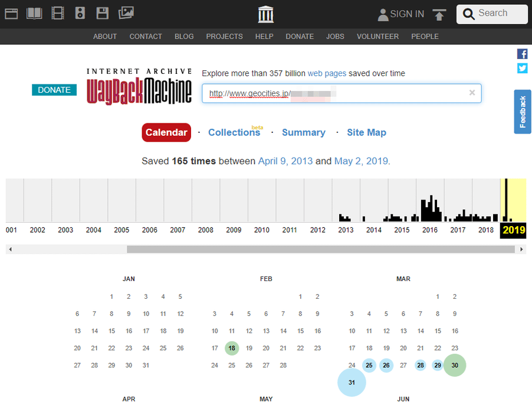Select highlighted year 2019 in timeline
The image size is (532, 411).
(513, 230)
